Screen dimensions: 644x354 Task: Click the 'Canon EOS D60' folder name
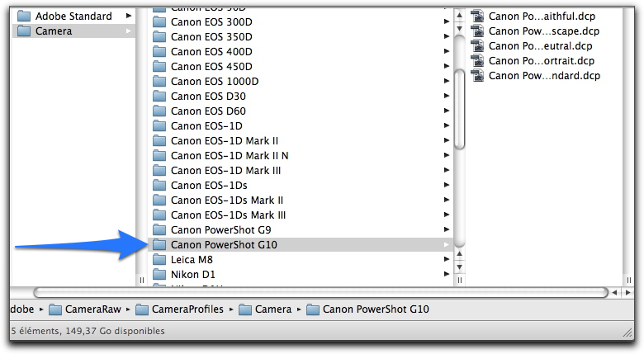tap(208, 111)
